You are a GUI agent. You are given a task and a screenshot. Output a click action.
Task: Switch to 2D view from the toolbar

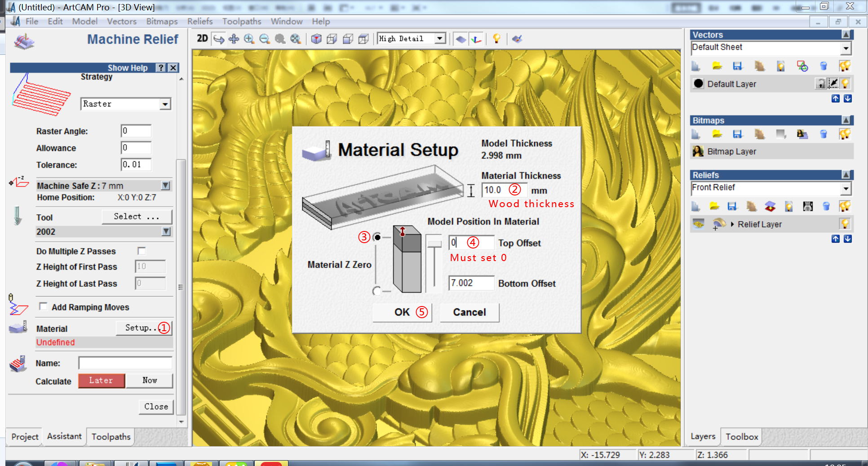pyautogui.click(x=202, y=39)
